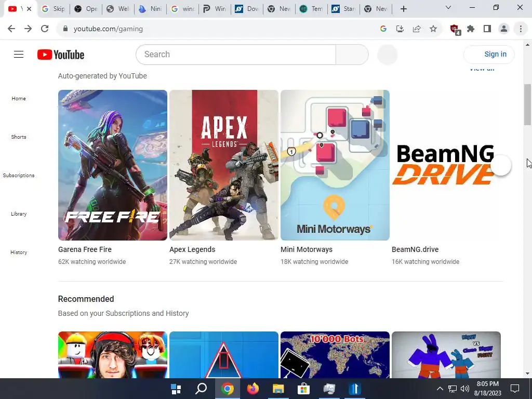
Task: Switch to the Tem tab
Action: tap(312, 9)
